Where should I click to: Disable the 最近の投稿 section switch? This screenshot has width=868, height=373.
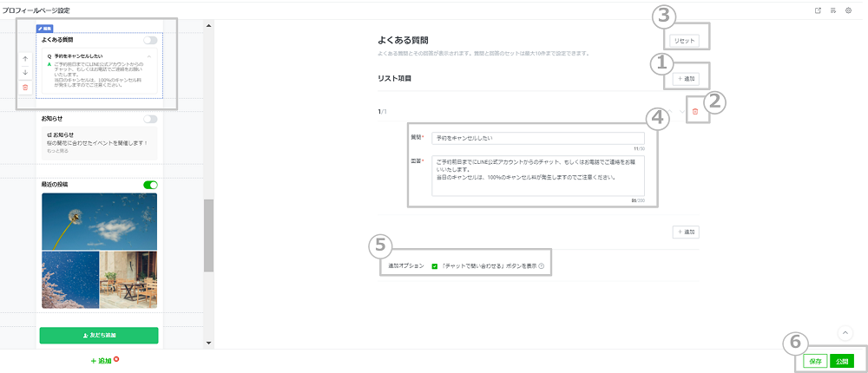tap(151, 184)
